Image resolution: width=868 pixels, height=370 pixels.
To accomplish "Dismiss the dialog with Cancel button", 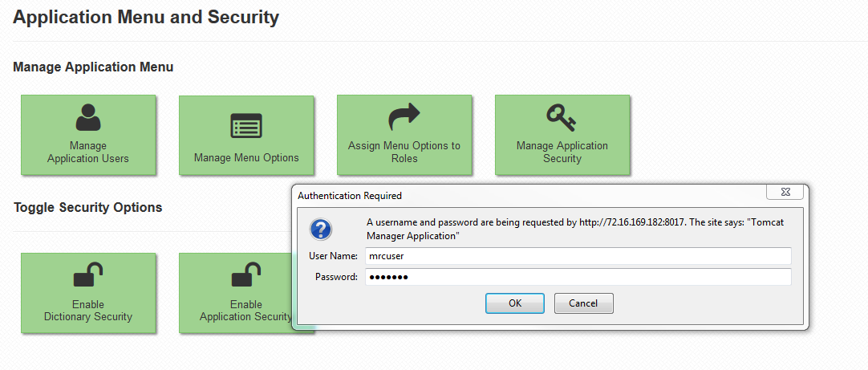I will point(583,303).
